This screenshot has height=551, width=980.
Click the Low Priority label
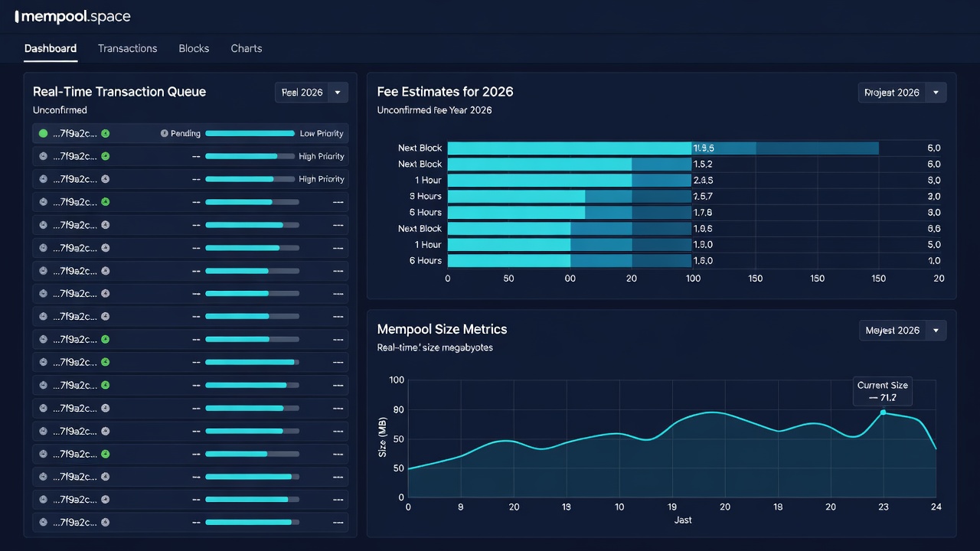[x=322, y=133]
